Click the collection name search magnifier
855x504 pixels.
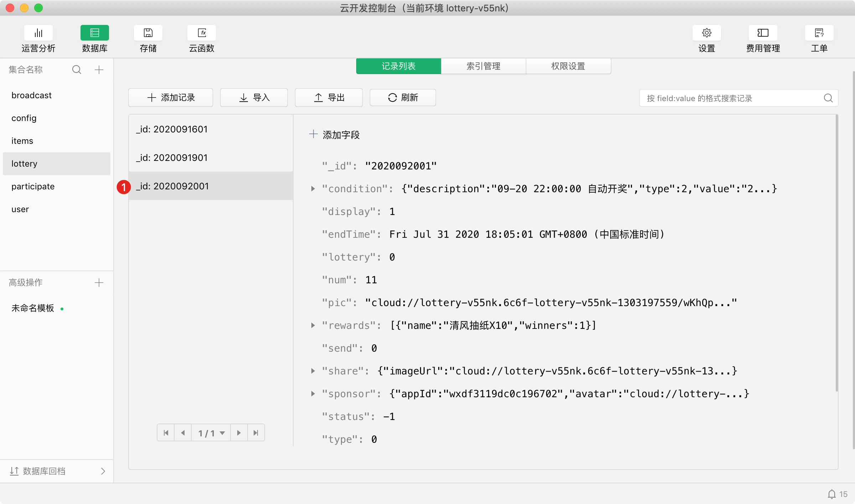pos(77,69)
